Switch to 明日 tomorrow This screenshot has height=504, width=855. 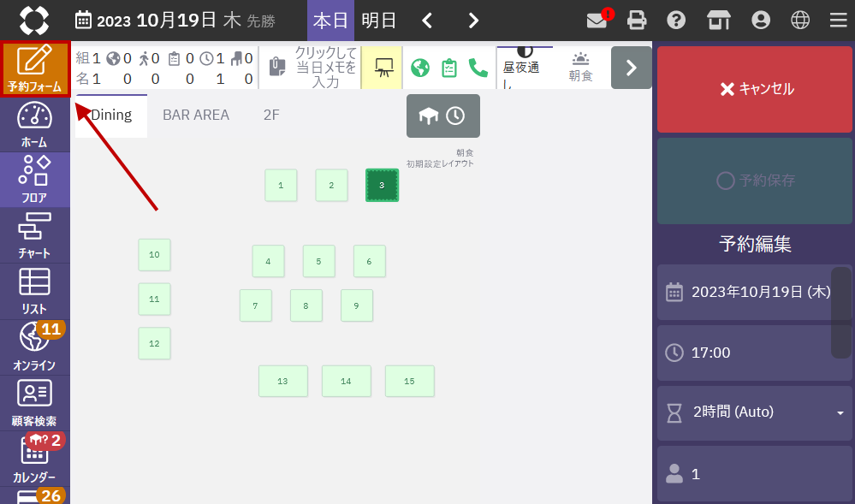click(x=378, y=21)
